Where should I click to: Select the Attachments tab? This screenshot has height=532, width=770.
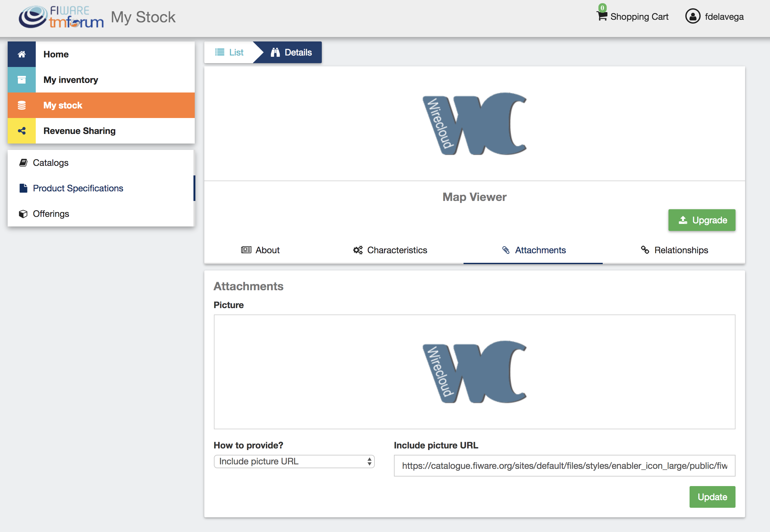(533, 250)
